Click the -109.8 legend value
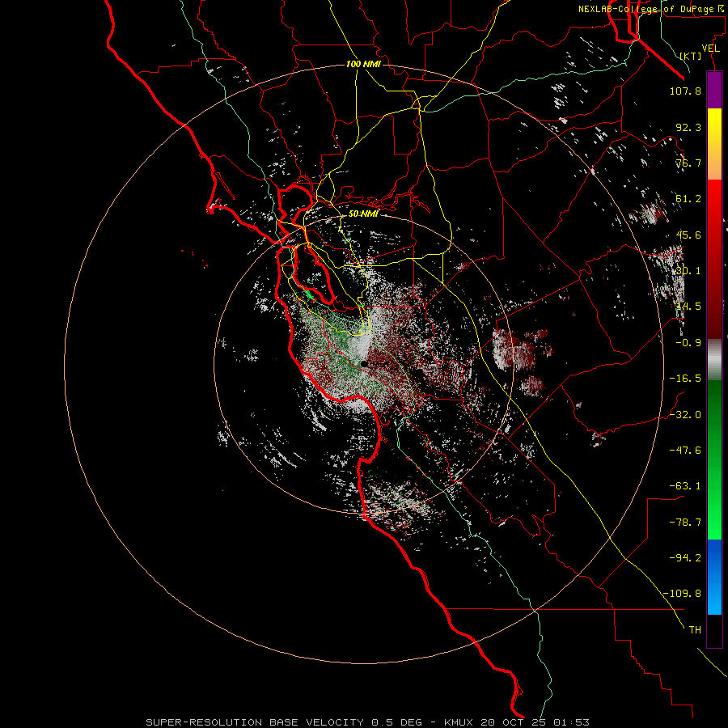728x728 pixels. (x=682, y=594)
